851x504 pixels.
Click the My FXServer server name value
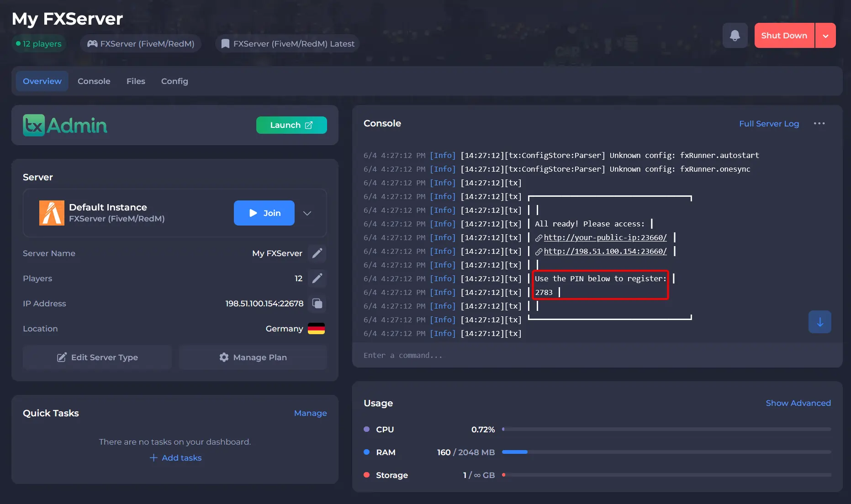[277, 253]
